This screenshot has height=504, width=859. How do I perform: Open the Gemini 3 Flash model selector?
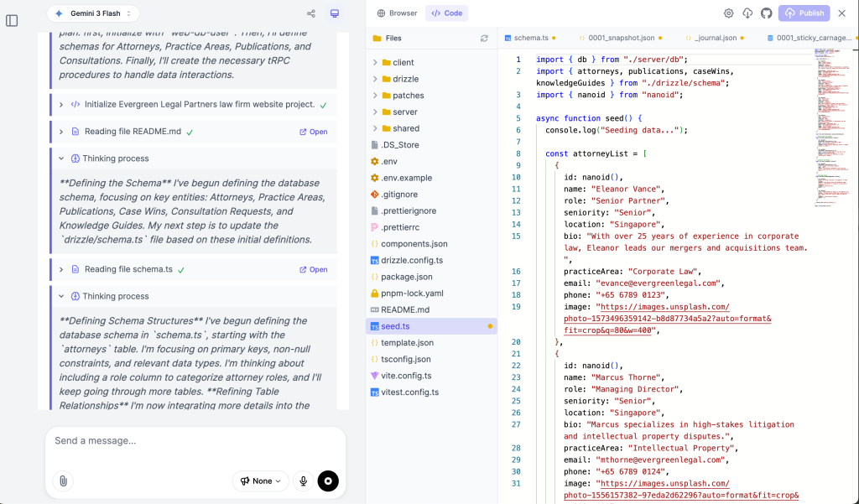pyautogui.click(x=93, y=13)
